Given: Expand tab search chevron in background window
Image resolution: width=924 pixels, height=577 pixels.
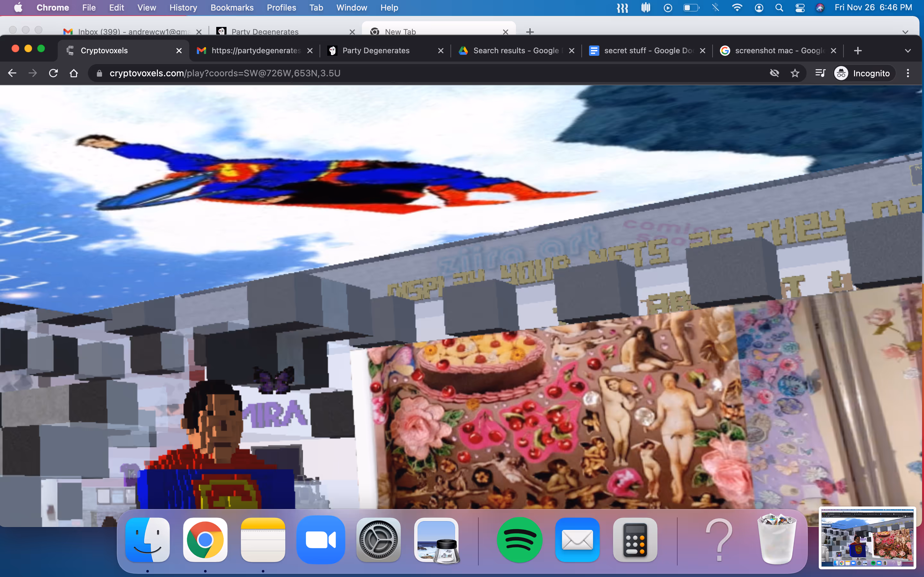Looking at the screenshot, I should pyautogui.click(x=905, y=32).
